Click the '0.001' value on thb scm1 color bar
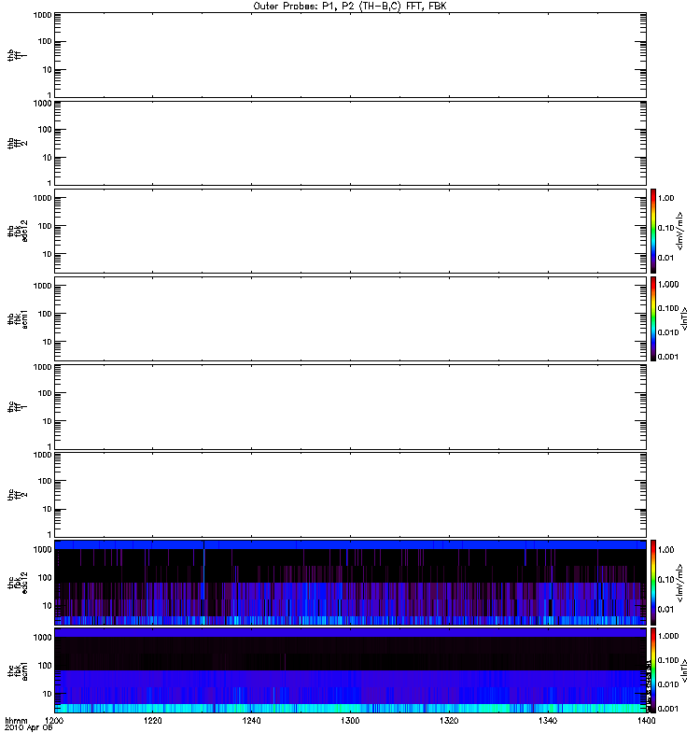700x747 pixels. (668, 357)
